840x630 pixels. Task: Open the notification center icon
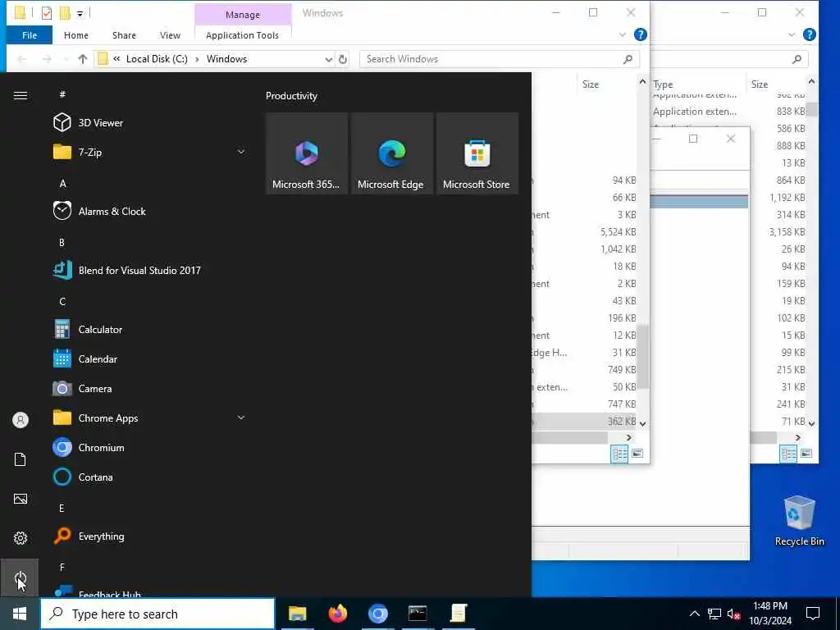tap(813, 614)
